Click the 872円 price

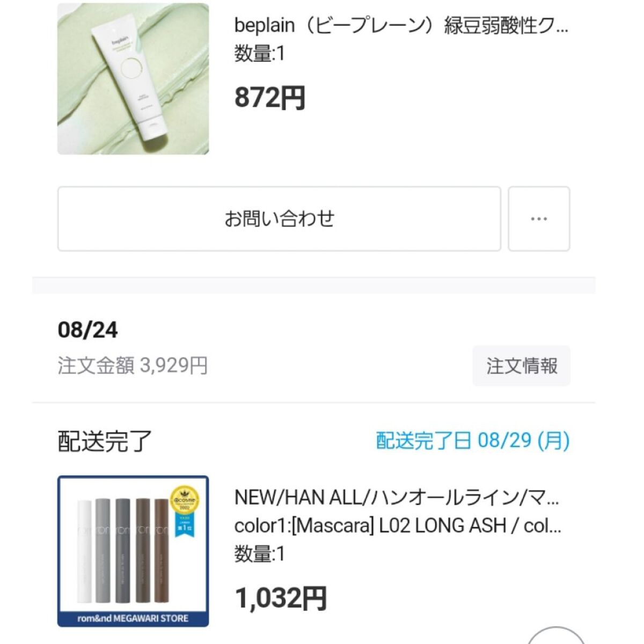[x=270, y=98]
